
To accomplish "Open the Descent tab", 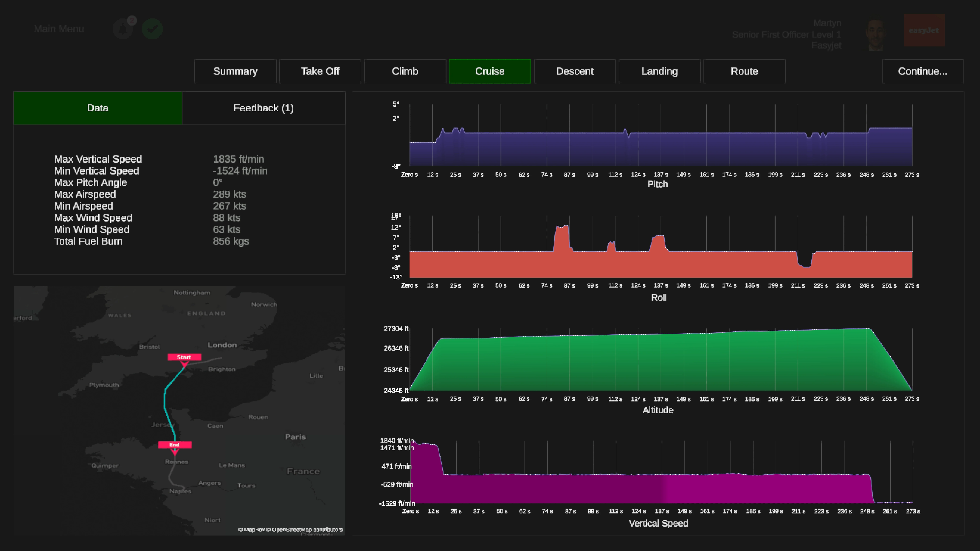I will [575, 71].
